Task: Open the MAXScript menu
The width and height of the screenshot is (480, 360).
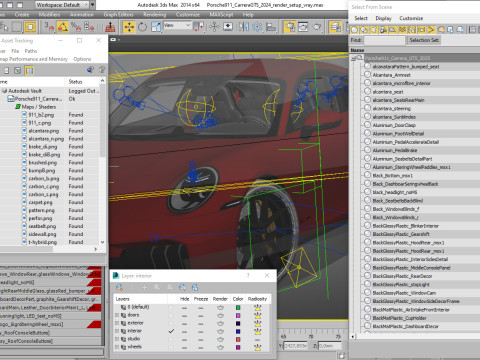Action: click(221, 15)
